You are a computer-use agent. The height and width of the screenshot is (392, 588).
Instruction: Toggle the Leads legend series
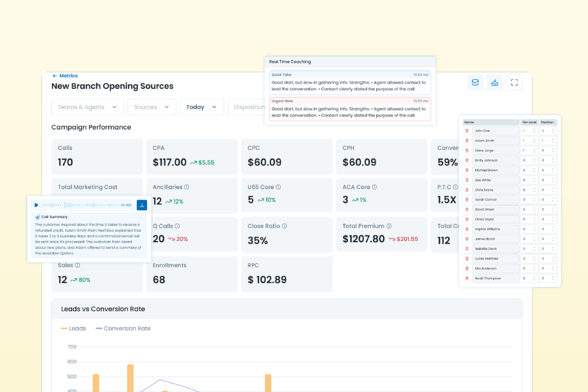coord(73,329)
